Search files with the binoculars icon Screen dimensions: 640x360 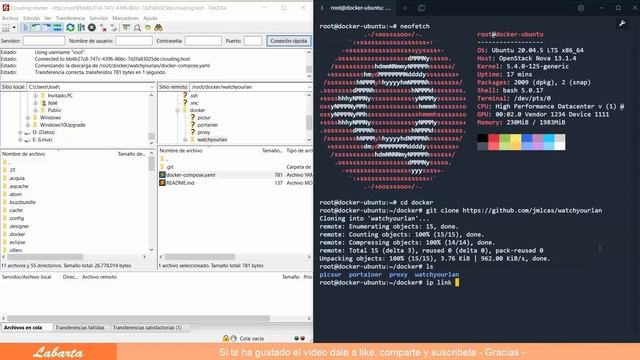point(158,28)
